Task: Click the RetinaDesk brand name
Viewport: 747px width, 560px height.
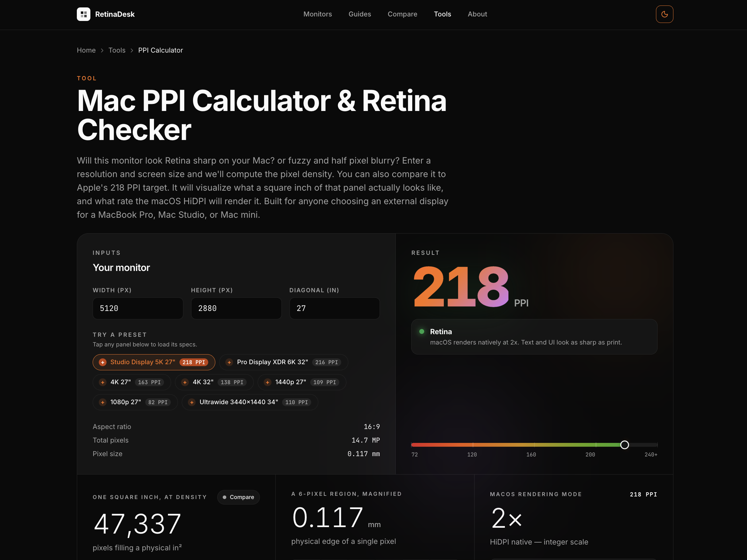Action: pyautogui.click(x=115, y=14)
